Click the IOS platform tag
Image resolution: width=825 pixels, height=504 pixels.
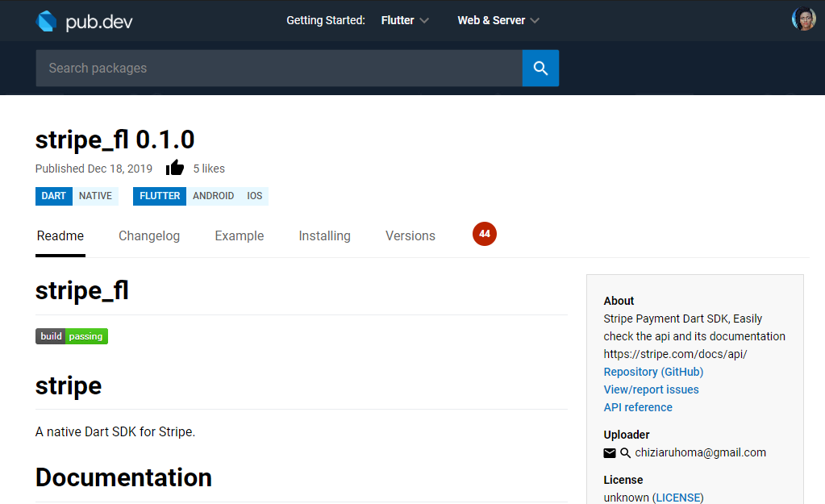255,196
